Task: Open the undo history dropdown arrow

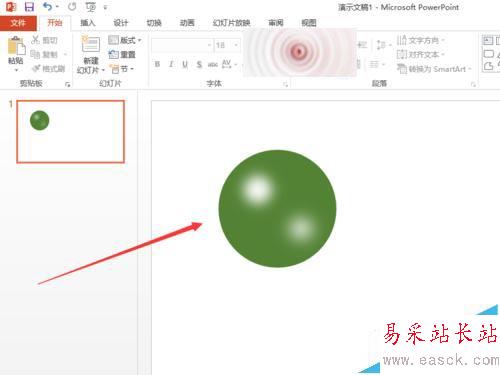Action: [x=57, y=7]
